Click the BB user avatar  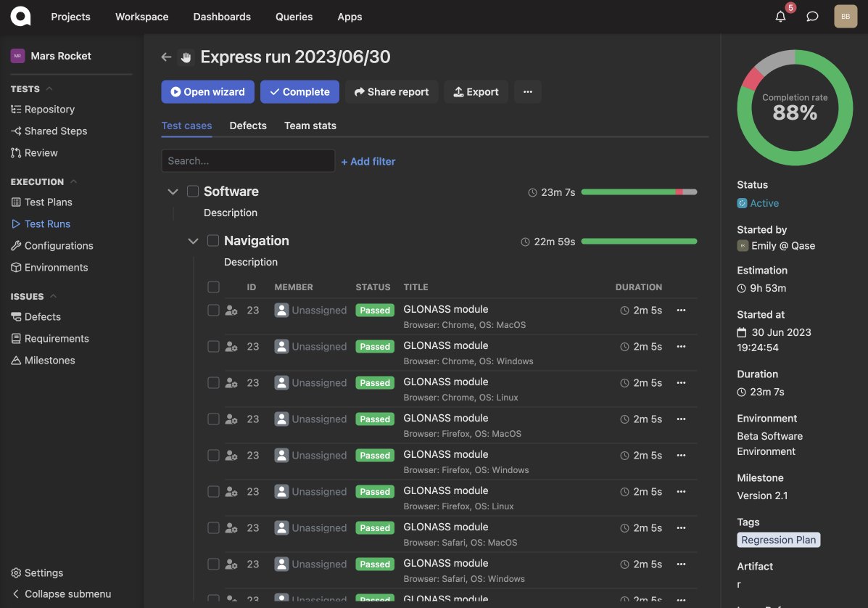[x=846, y=16]
